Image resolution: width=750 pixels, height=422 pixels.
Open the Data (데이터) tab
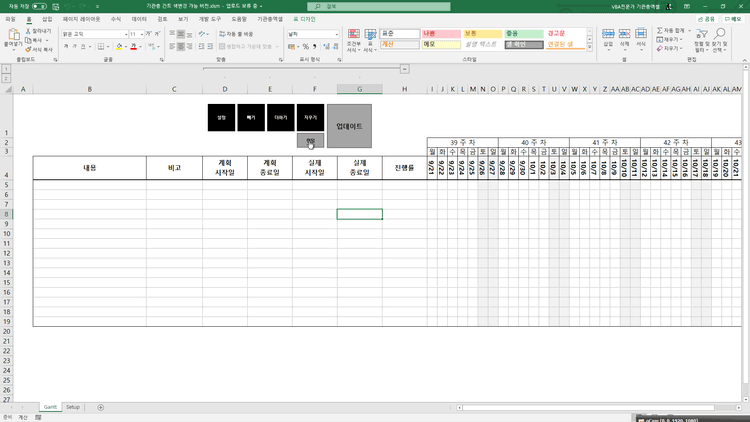(x=139, y=19)
